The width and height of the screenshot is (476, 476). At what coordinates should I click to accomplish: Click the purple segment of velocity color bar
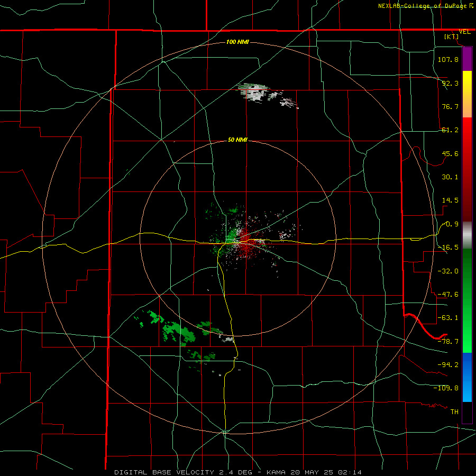(467, 59)
